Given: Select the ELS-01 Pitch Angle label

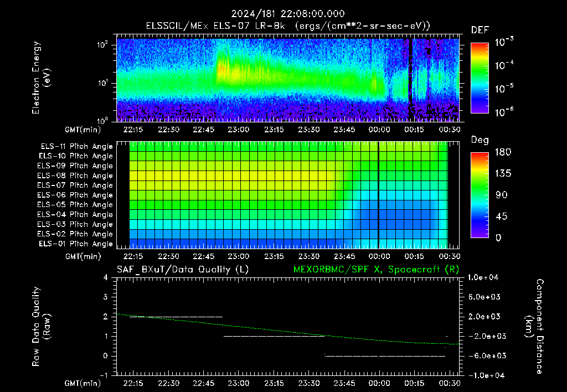Looking at the screenshot, I should (76, 244).
